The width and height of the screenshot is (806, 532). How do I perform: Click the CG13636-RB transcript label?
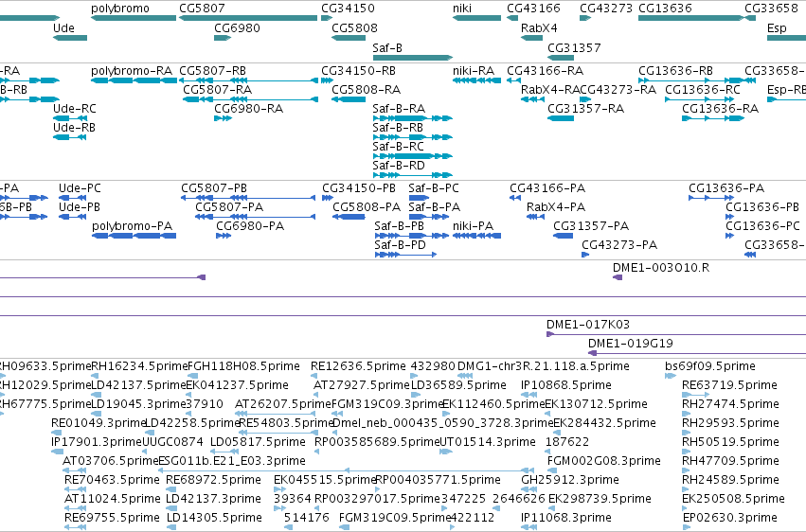pyautogui.click(x=676, y=70)
